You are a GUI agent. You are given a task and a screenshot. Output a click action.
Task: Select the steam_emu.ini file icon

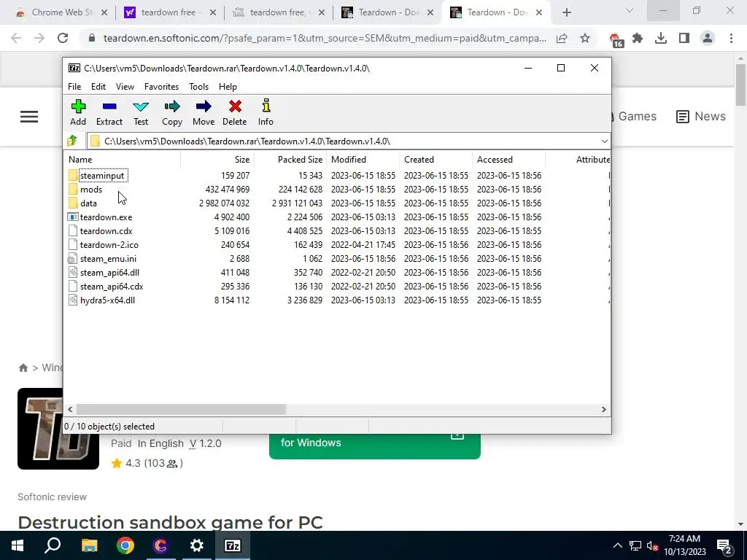coord(72,259)
